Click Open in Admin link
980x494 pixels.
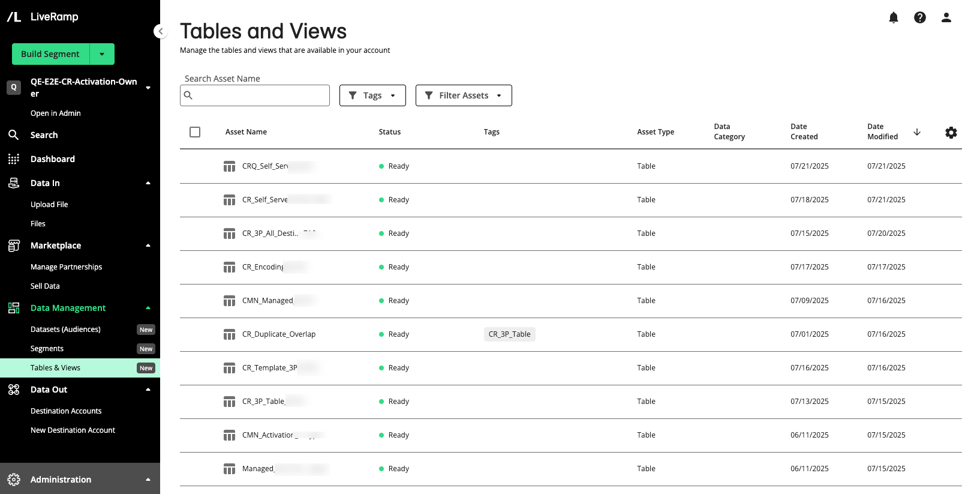pos(55,113)
